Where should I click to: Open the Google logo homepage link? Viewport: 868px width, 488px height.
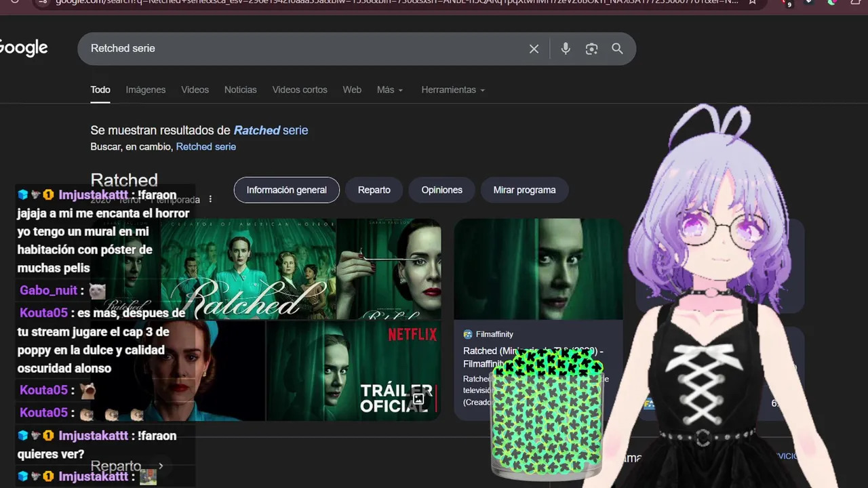click(23, 48)
